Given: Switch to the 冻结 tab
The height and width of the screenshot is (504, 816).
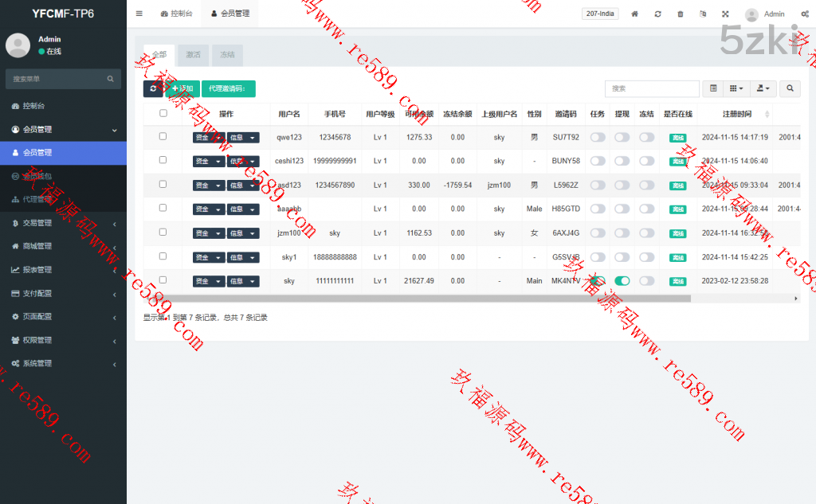Looking at the screenshot, I should (227, 55).
